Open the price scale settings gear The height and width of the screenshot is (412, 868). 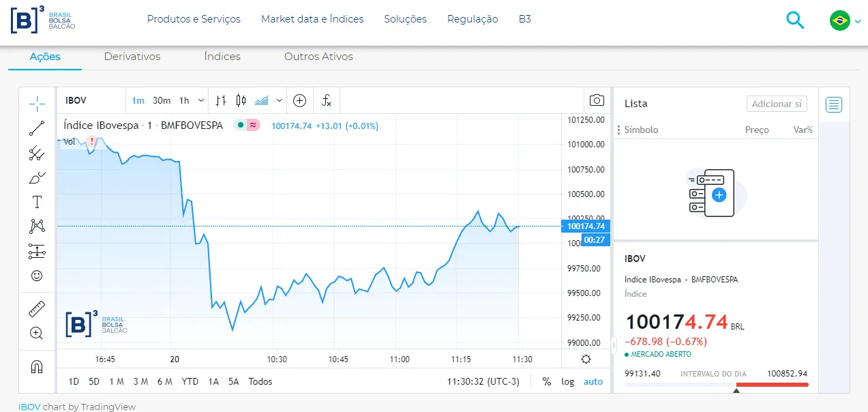tap(585, 359)
